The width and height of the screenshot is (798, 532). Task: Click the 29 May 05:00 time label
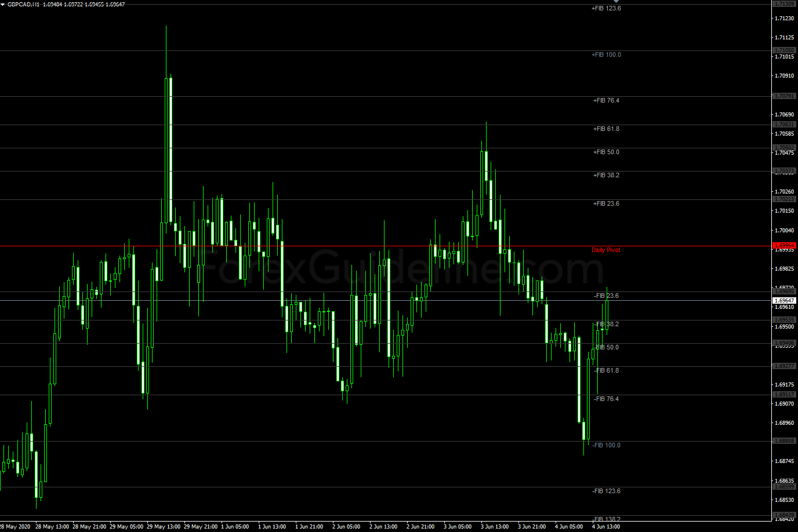[126, 527]
